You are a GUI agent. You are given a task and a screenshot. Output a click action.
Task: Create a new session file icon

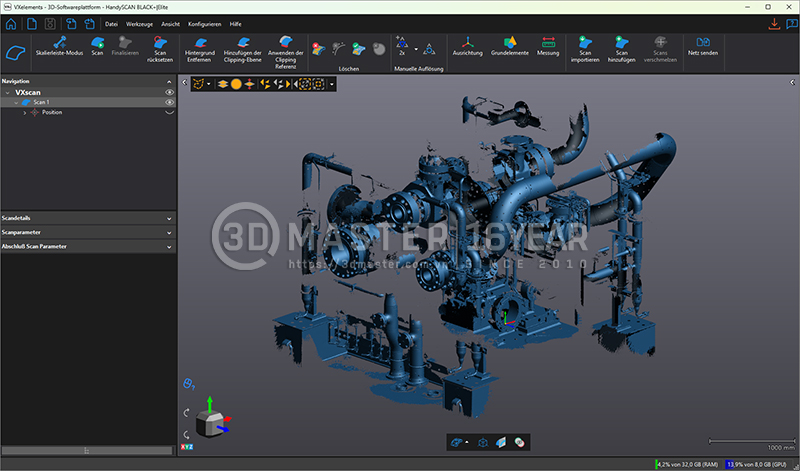tap(32, 24)
